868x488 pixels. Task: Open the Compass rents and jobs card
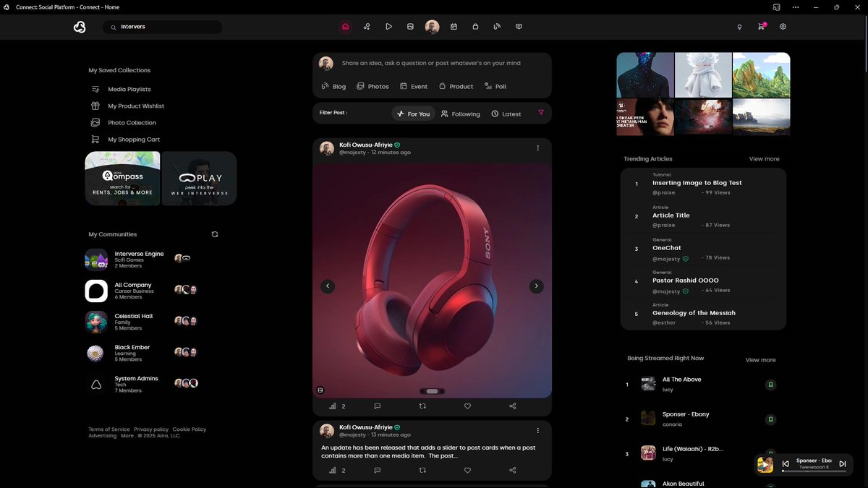coord(122,178)
